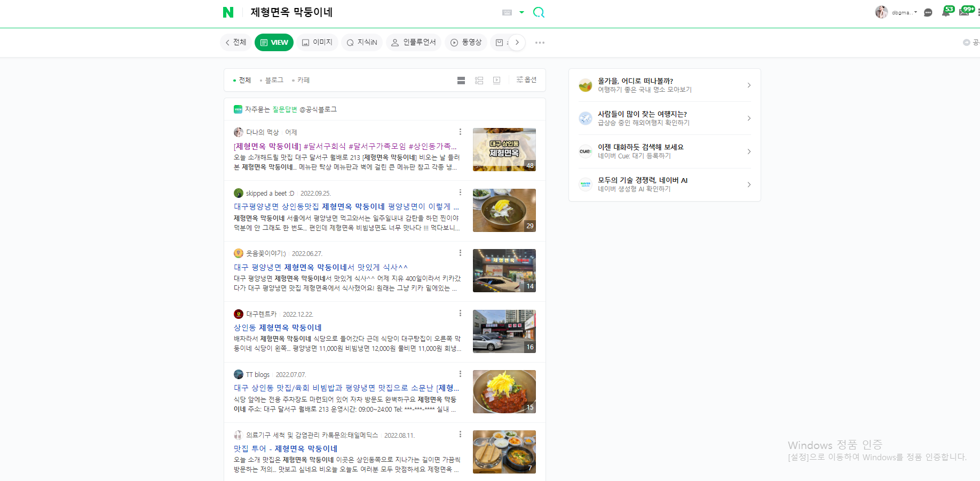Open more menu for 다나의 먹상 post
Viewport: 980px width, 481px height.
[460, 132]
